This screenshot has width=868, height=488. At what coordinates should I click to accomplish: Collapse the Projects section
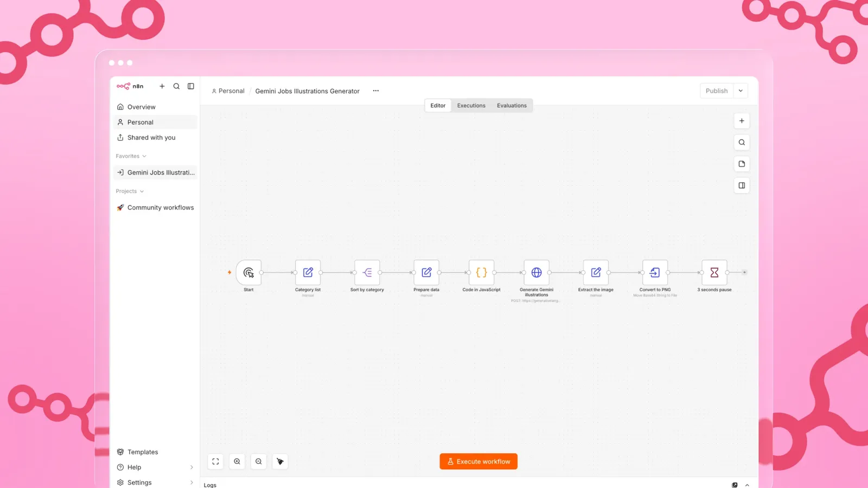130,191
